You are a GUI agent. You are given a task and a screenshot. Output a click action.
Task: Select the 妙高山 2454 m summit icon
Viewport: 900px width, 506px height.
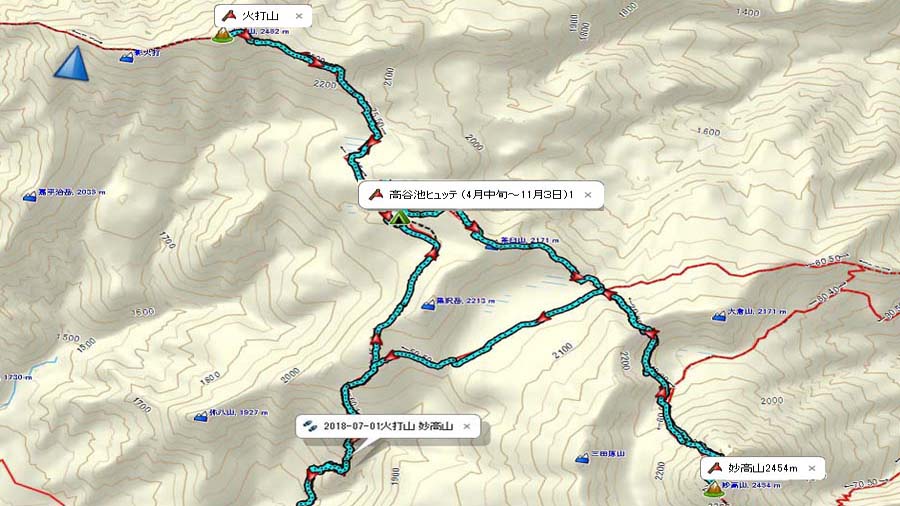713,489
